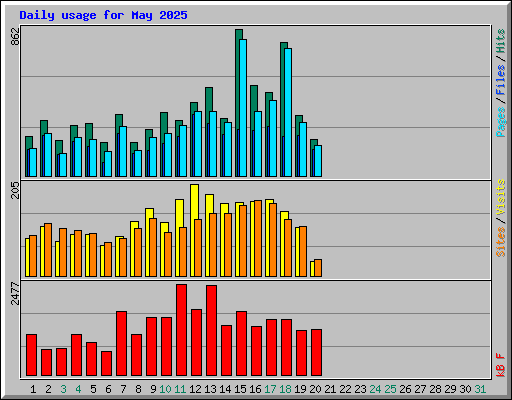Click the KB F legend label
Screen dimensions: 512x400
point(500,365)
